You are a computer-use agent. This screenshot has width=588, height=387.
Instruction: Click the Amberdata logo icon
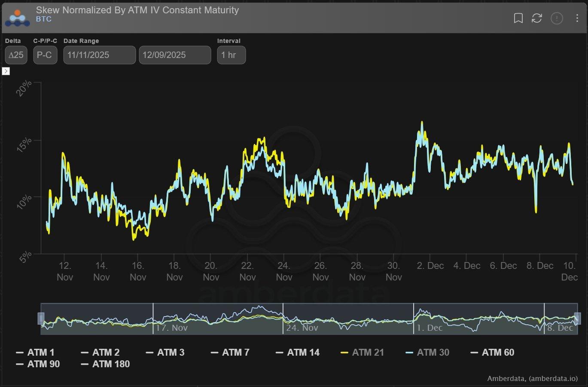coord(17,17)
